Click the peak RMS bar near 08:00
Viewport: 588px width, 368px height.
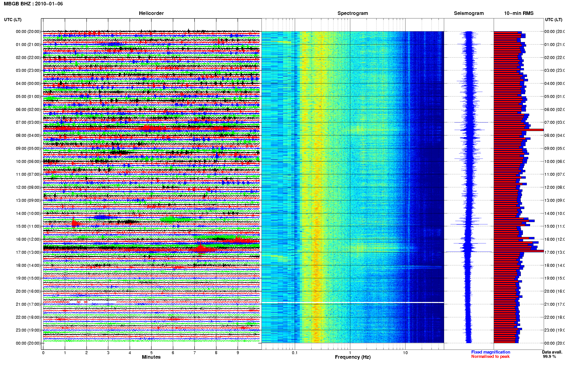(x=519, y=130)
